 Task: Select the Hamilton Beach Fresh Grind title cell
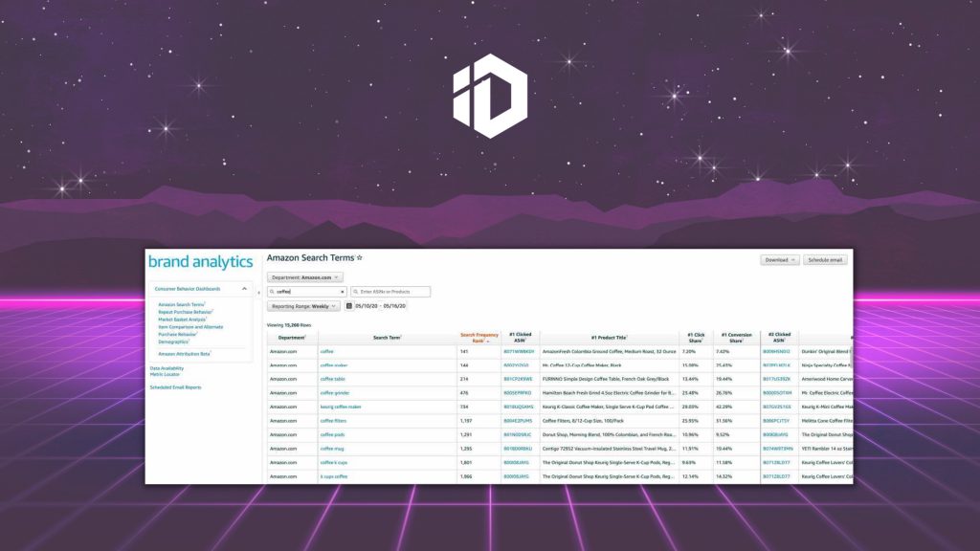(610, 393)
